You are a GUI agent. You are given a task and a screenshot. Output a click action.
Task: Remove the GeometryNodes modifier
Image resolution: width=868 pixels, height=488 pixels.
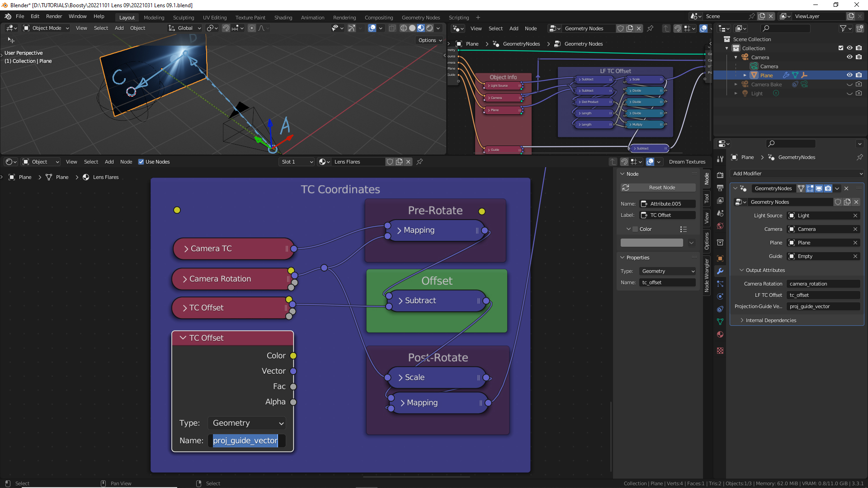[846, 188]
